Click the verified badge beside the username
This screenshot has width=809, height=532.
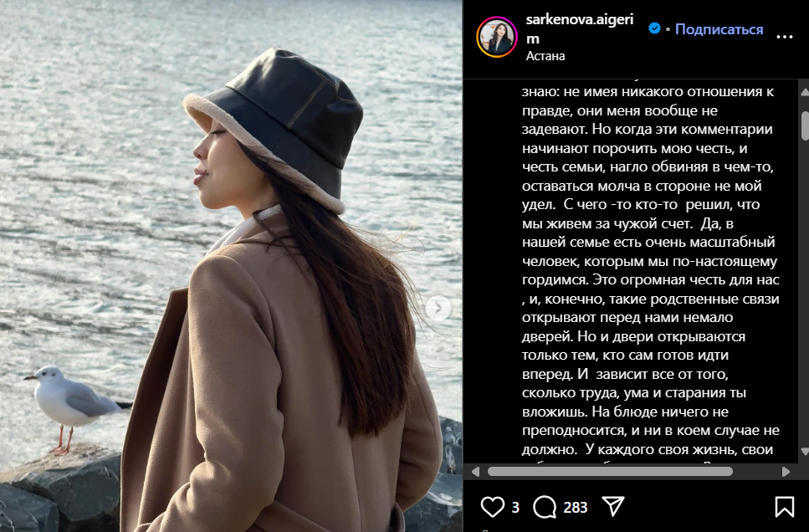click(x=654, y=28)
